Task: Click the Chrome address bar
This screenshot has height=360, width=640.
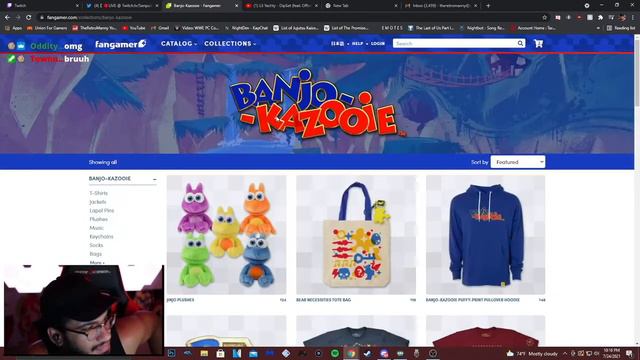Action: 290,18
